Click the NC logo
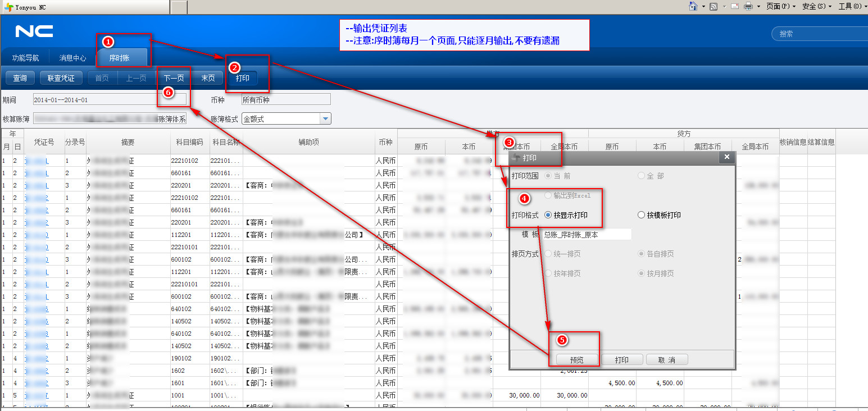Viewport: 868px width, 411px height. 34,31
